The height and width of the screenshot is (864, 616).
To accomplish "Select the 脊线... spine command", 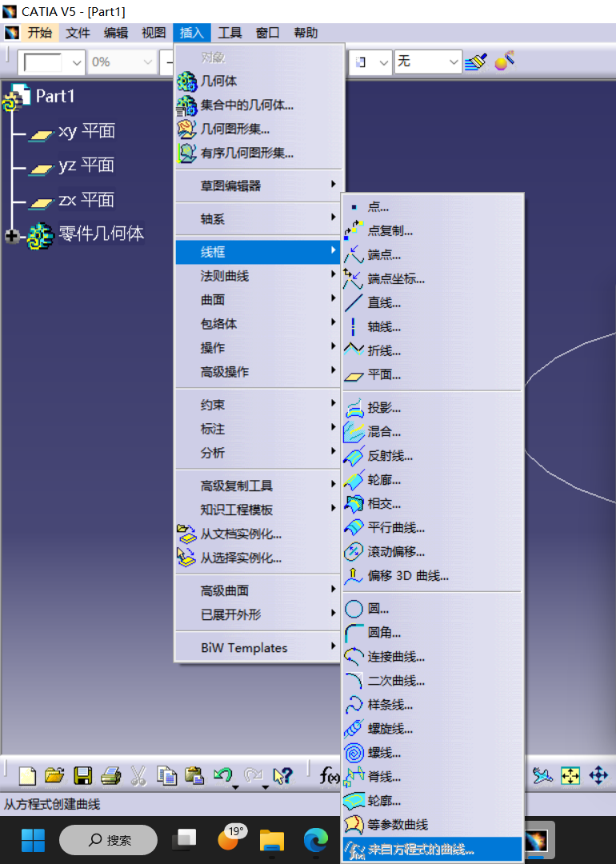I will 432,777.
